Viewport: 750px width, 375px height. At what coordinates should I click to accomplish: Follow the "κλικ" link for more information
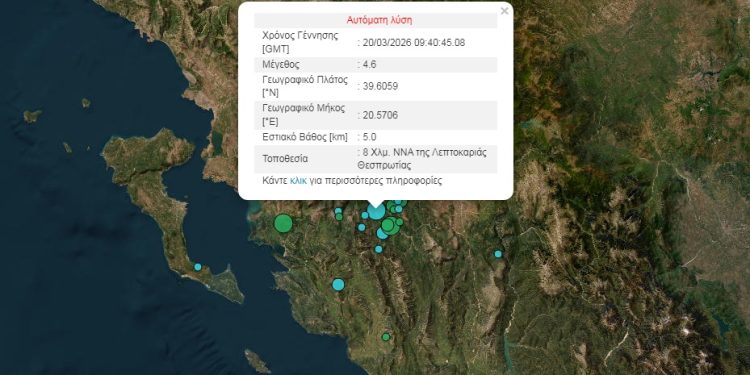coord(298,181)
